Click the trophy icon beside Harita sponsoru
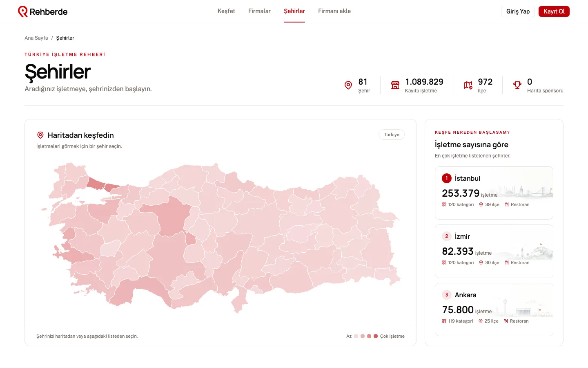This screenshot has height=368, width=588. coord(517,85)
